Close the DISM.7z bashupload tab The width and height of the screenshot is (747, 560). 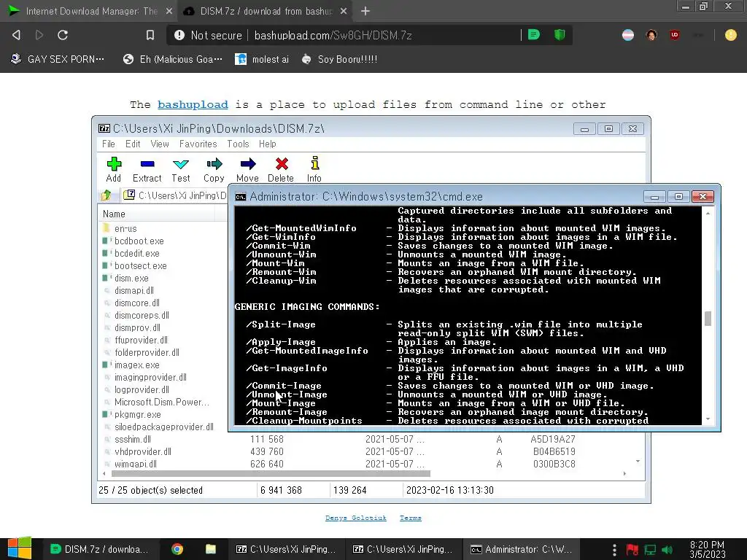pos(344,11)
